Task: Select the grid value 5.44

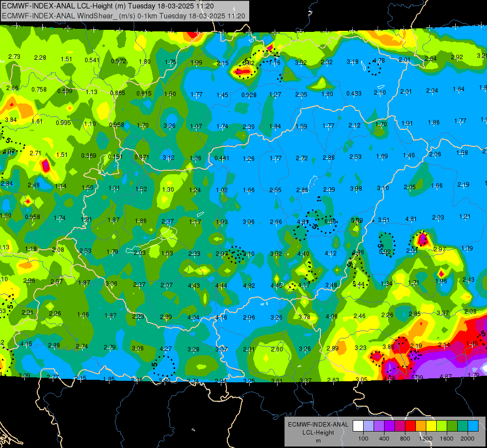Action: [359, 284]
